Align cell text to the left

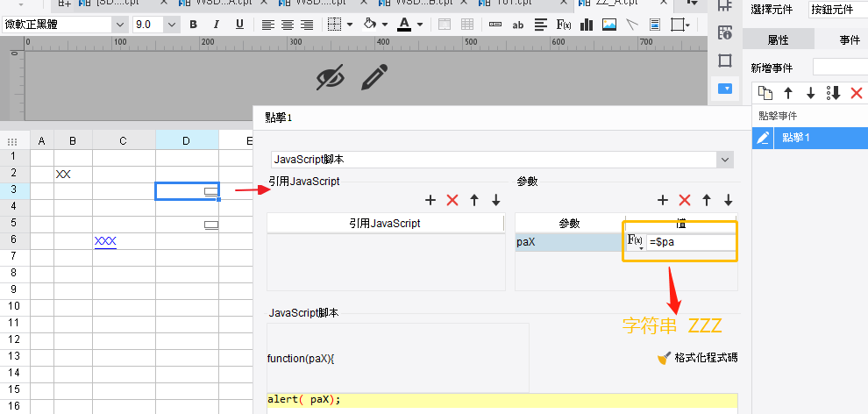(x=268, y=25)
